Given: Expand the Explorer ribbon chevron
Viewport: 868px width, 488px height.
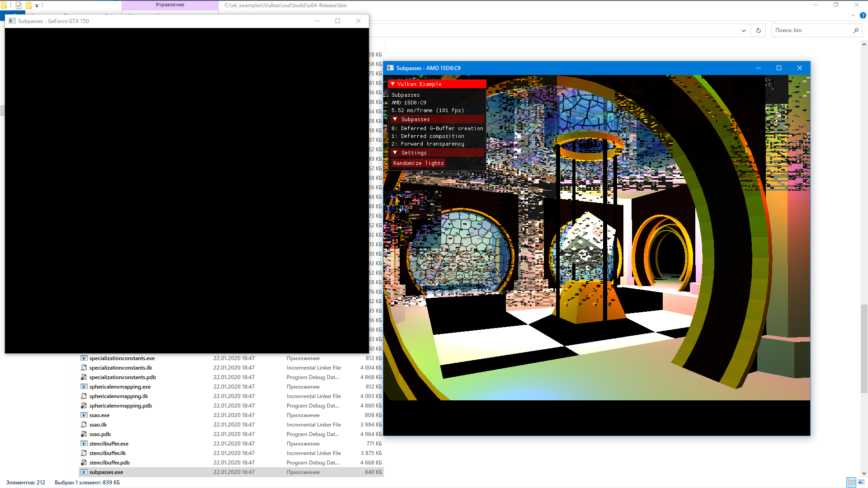Looking at the screenshot, I should tap(853, 15).
